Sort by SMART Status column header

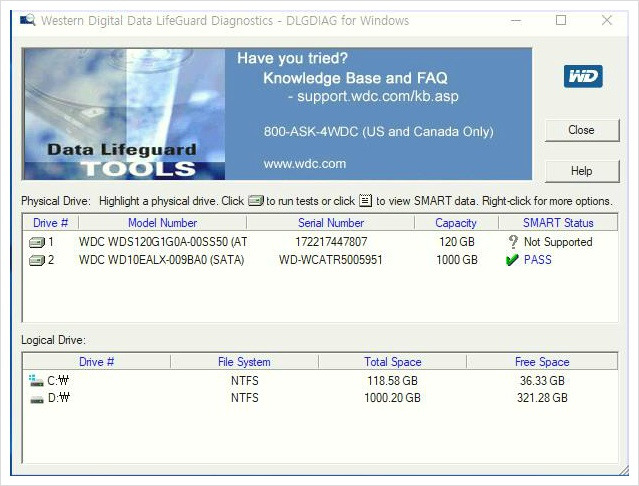pos(558,223)
